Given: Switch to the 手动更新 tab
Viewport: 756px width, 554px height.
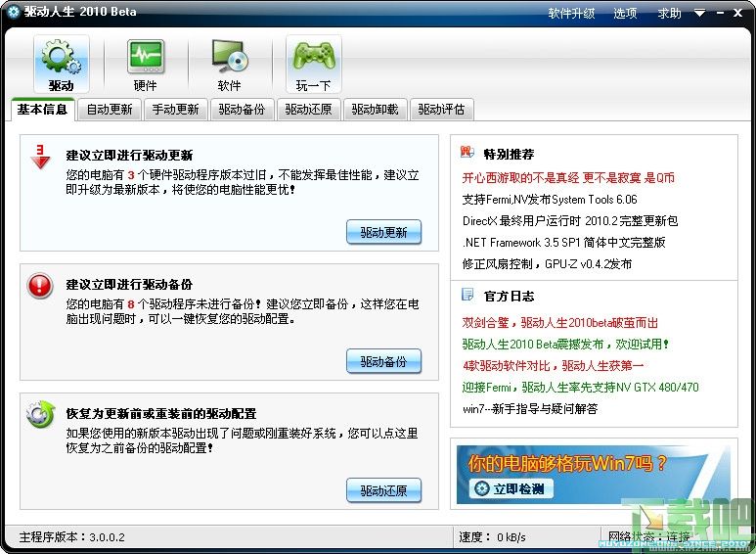Looking at the screenshot, I should click(x=175, y=110).
